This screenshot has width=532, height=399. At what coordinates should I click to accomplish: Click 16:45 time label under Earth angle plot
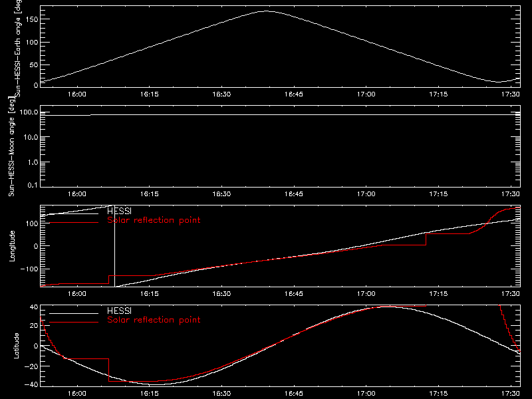tap(294, 94)
